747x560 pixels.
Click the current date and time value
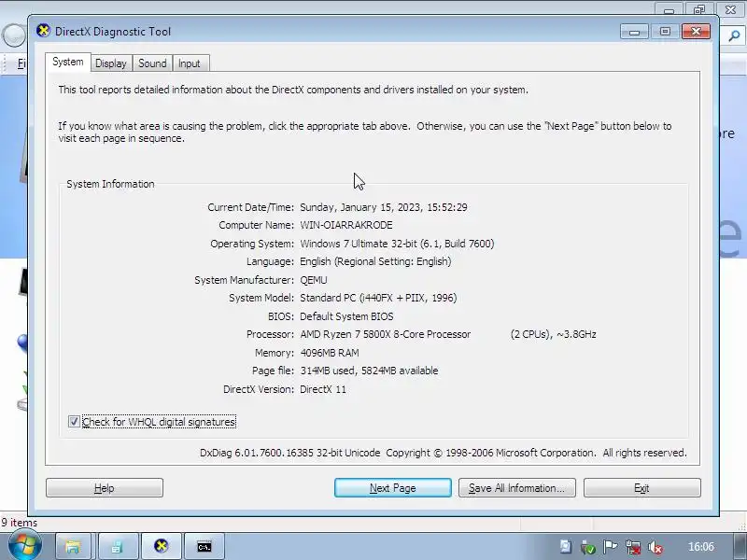pyautogui.click(x=384, y=207)
